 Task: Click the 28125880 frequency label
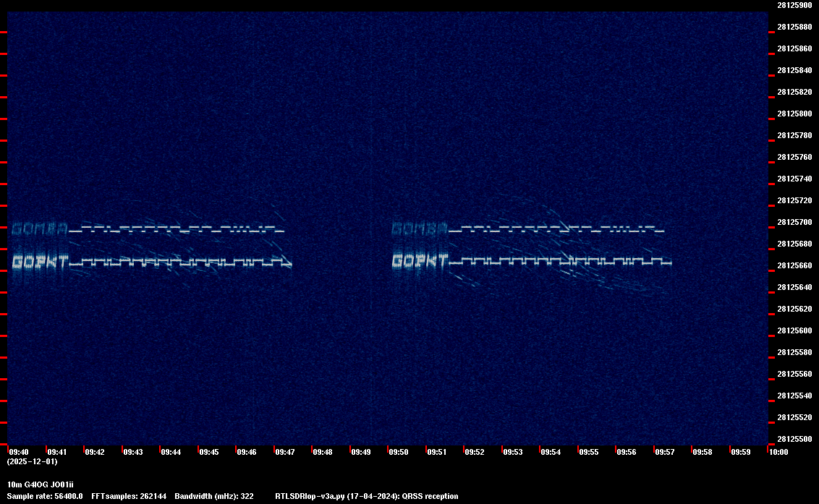[795, 27]
